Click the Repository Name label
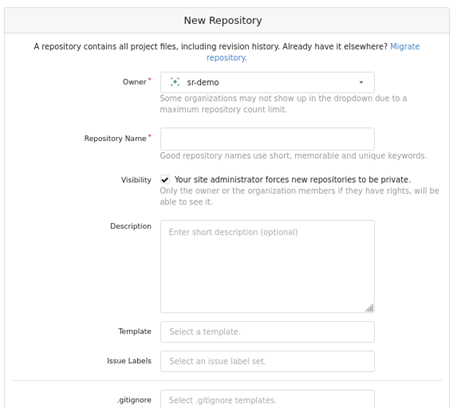The width and height of the screenshot is (457, 408). tap(115, 138)
